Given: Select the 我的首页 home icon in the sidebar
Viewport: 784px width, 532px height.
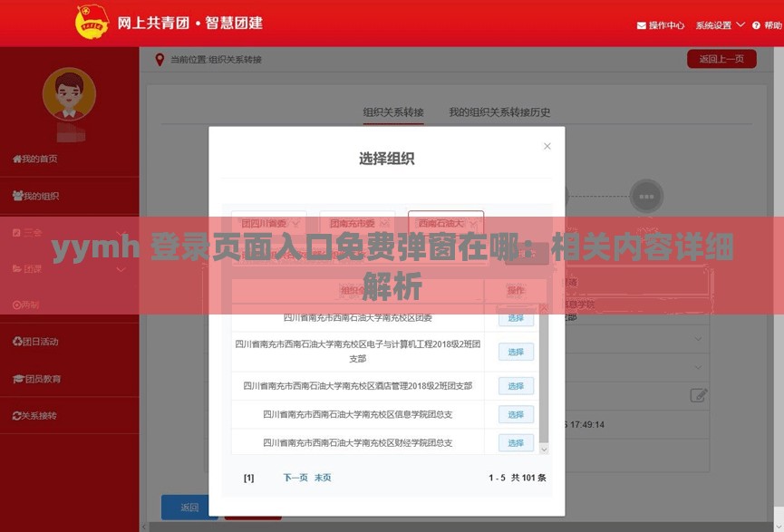Looking at the screenshot, I should click(x=15, y=160).
